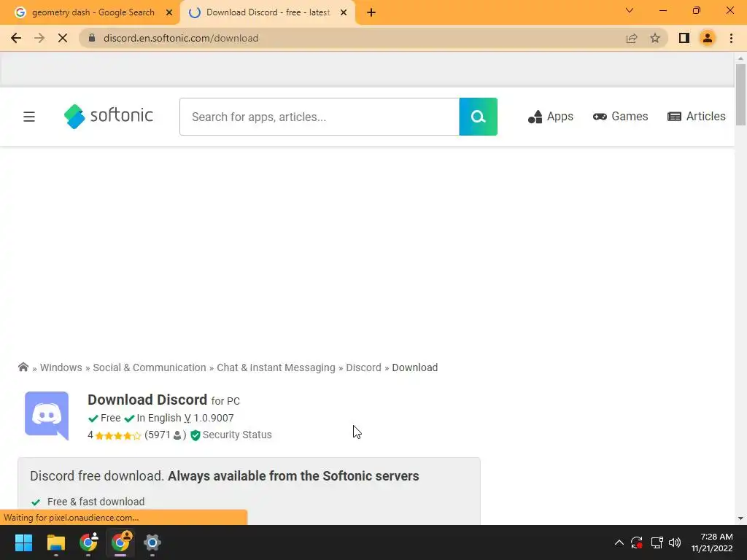
Task: Open network status tray icon
Action: point(657,542)
